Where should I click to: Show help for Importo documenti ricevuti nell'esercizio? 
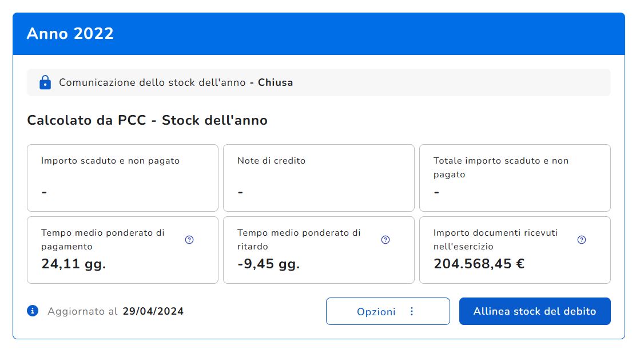(582, 240)
